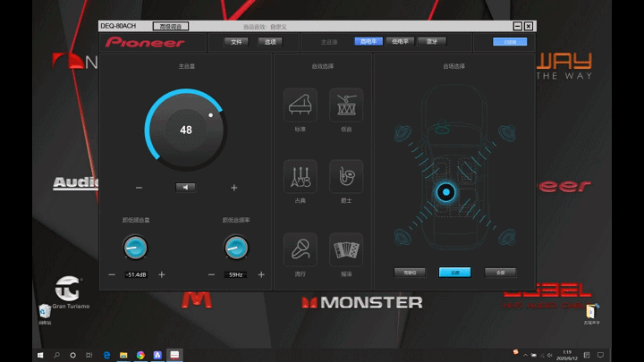This screenshot has height=362, width=644.
Task: Click the front-left speaker in car diagram
Action: [402, 133]
